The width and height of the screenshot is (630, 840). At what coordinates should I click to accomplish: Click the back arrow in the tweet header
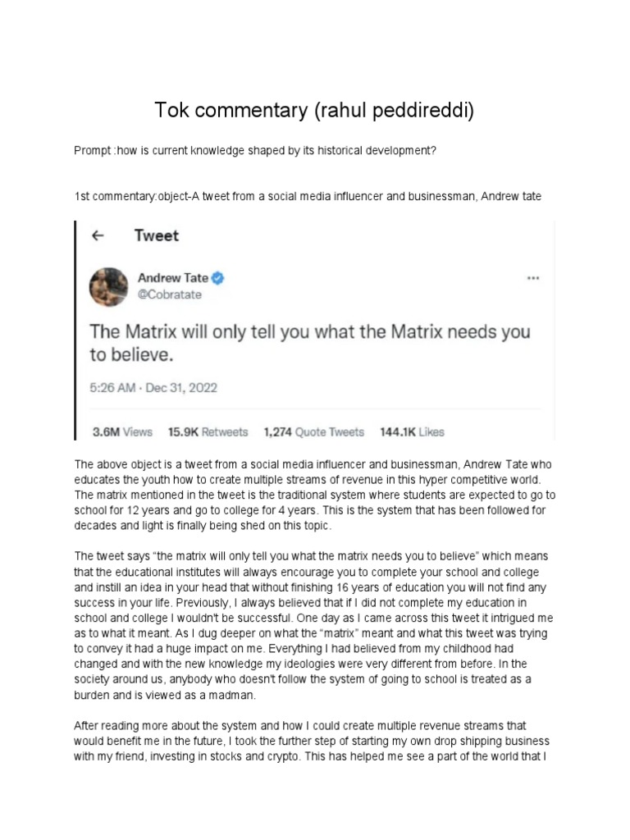[x=98, y=235]
